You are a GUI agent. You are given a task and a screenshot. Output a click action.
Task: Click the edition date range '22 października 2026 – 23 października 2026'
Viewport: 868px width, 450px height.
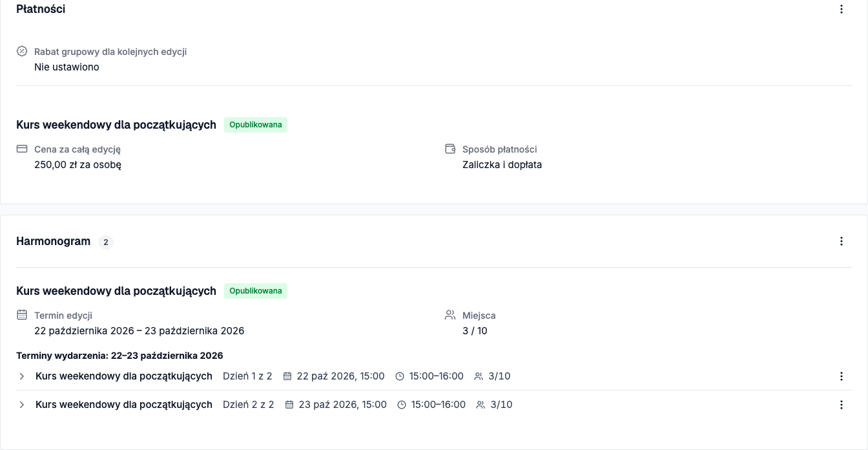139,330
